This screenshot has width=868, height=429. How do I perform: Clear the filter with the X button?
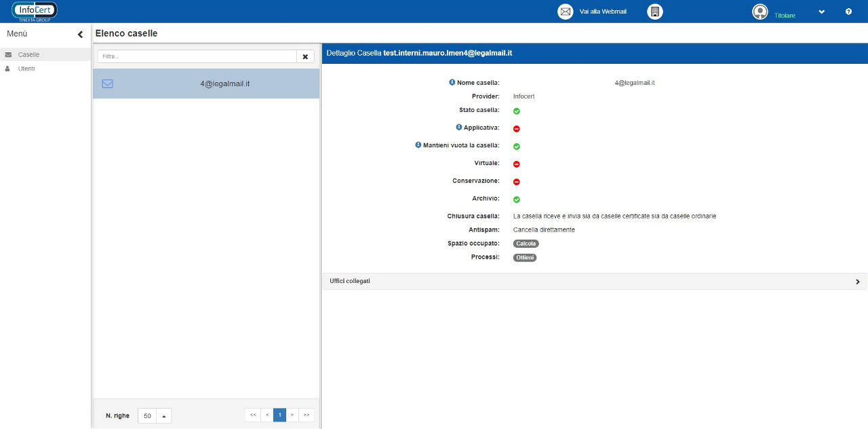pyautogui.click(x=305, y=56)
